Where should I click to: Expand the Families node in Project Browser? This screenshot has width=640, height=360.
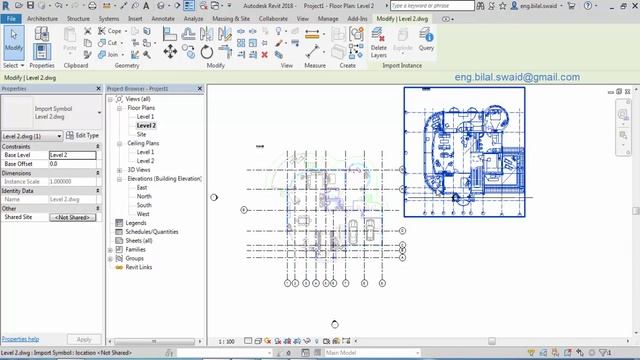[110, 249]
